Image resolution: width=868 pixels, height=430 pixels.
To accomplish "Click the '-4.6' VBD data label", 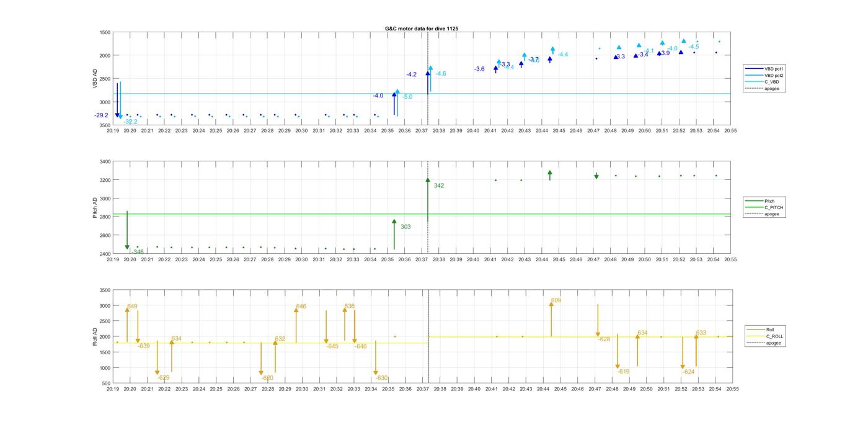I will click(x=441, y=74).
